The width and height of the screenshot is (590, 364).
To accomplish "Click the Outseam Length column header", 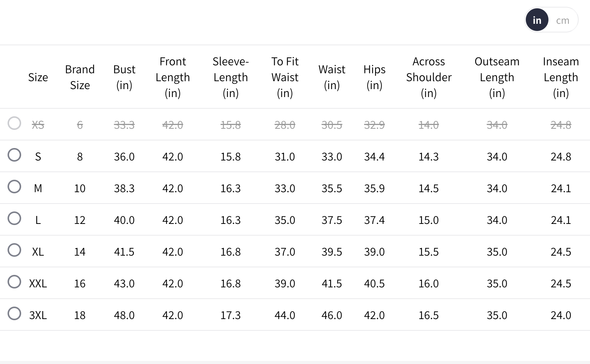I will coord(497,77).
